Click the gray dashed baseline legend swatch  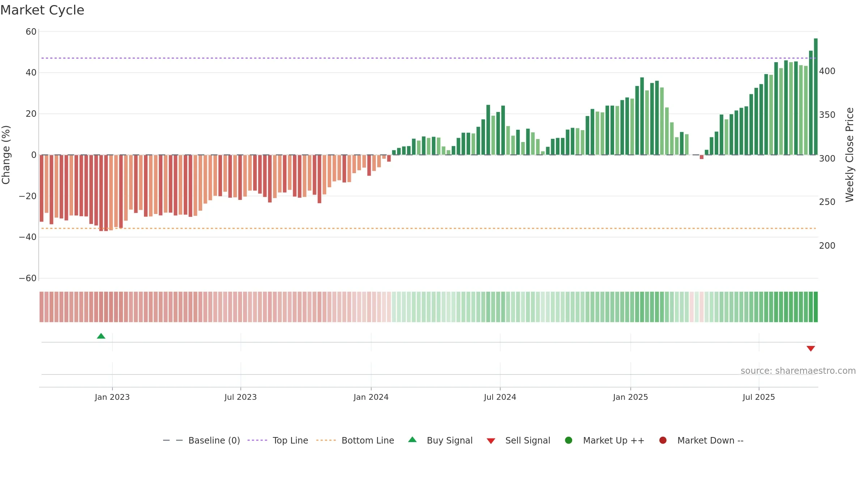173,440
